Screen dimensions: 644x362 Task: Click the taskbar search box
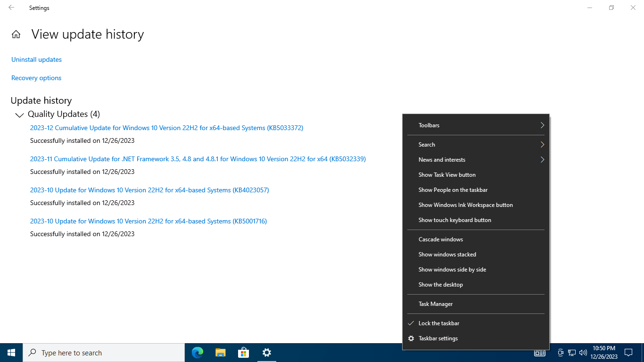[104, 353]
